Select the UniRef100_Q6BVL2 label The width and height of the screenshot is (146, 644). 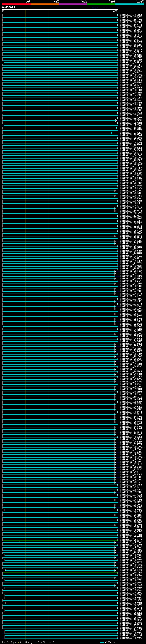(x=131, y=613)
